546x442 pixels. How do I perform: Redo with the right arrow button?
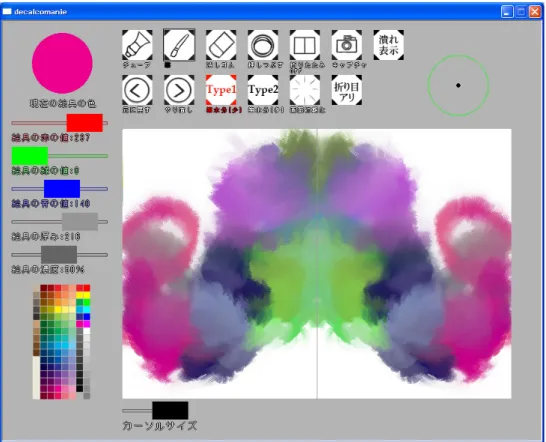point(179,90)
